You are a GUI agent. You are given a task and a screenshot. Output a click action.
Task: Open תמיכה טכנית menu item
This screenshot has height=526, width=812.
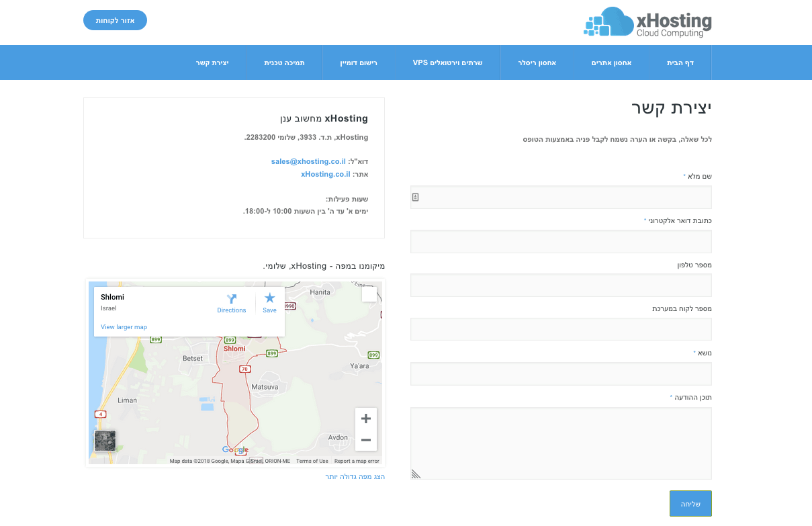pyautogui.click(x=284, y=62)
